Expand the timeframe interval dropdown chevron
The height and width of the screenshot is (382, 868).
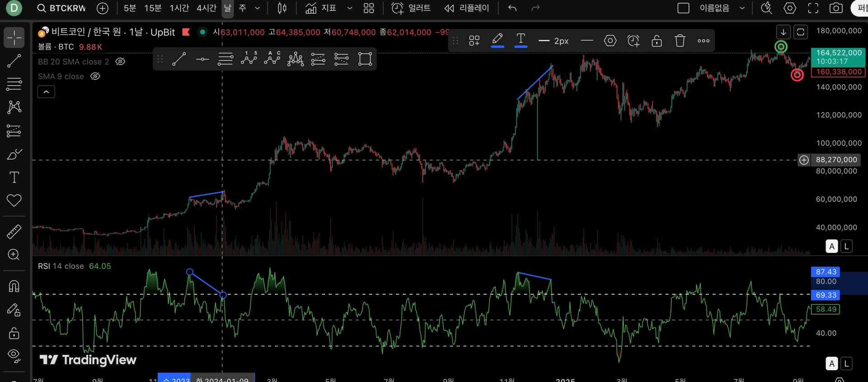(x=258, y=8)
